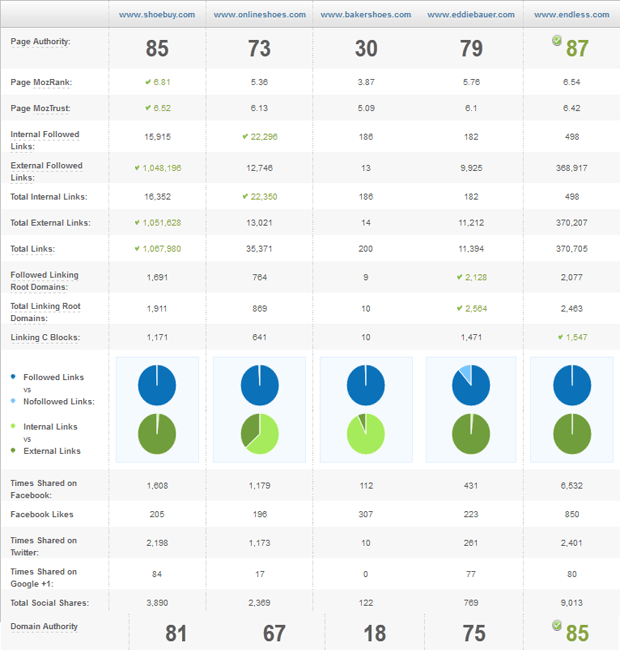Click the checkmark beside Followed Linking Root Domains 2,128
Screen dimensions: 620x650
460,277
